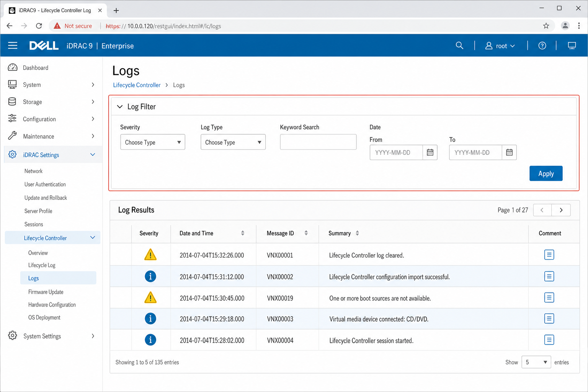Open Lifecycle Controller Overview

(x=38, y=253)
